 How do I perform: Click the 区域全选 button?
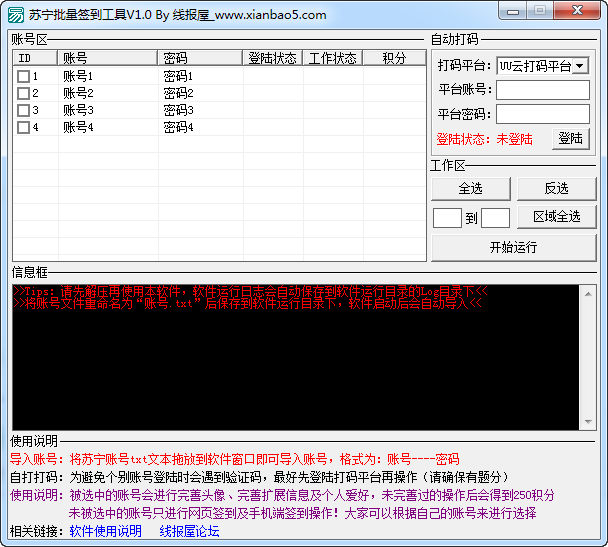556,217
